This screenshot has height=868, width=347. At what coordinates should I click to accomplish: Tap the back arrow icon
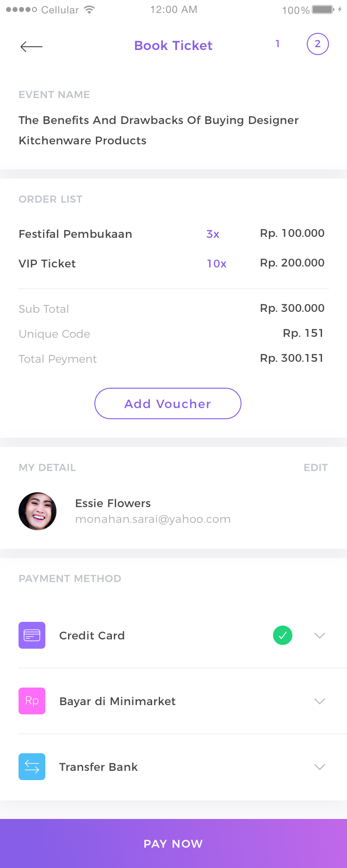(x=31, y=46)
